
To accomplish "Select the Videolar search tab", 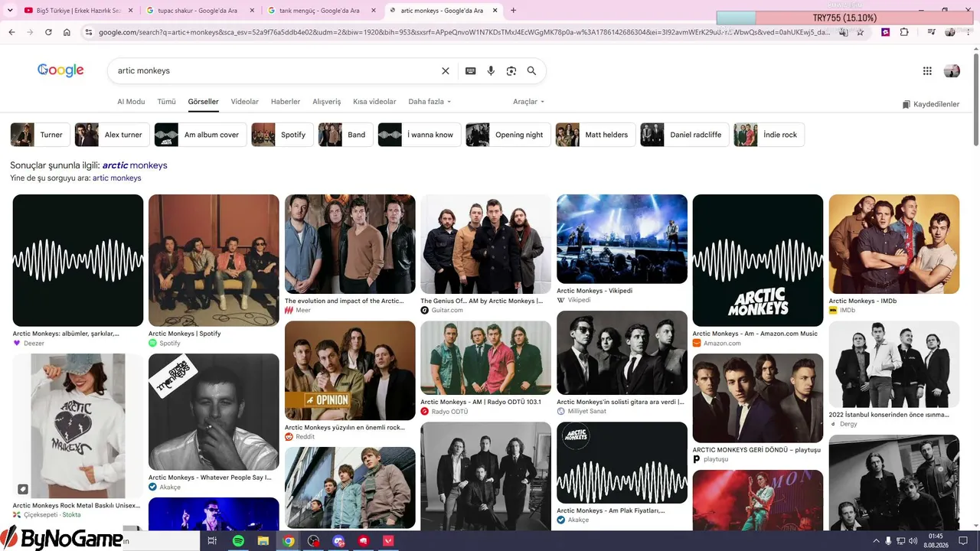I will [245, 102].
